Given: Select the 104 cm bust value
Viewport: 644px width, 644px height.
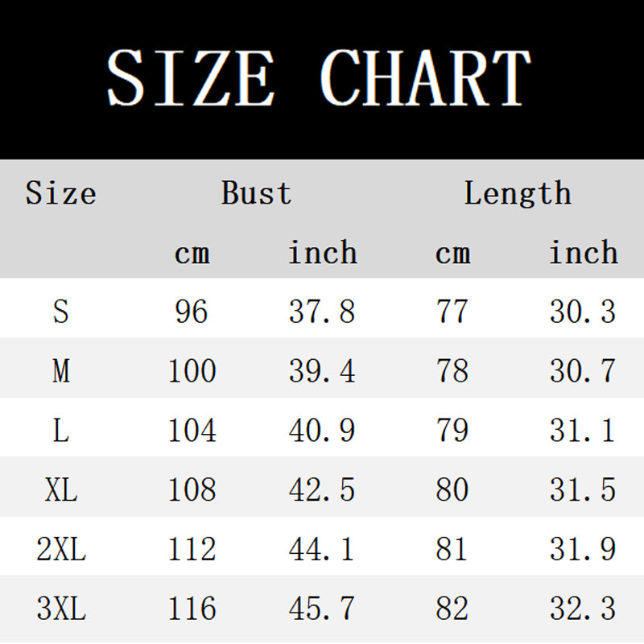Looking at the screenshot, I should (x=192, y=431).
